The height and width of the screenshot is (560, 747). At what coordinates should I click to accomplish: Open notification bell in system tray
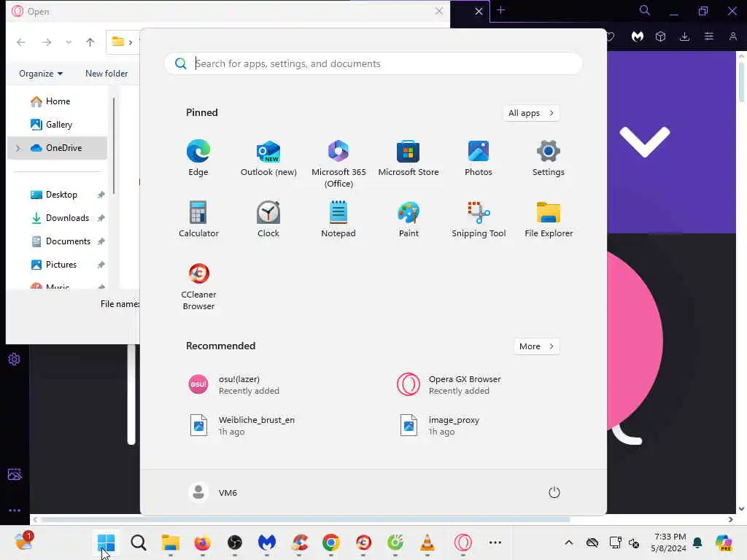[x=697, y=542]
